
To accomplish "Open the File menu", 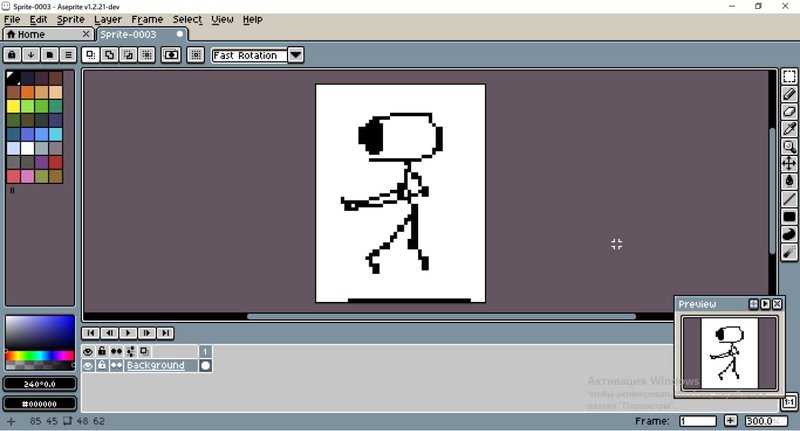I will 12,19.
